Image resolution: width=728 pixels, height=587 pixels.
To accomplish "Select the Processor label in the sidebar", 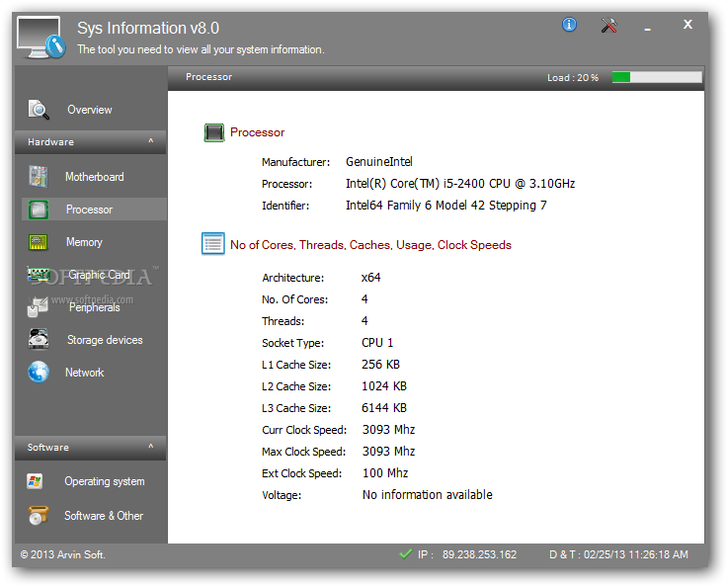I will (x=89, y=210).
